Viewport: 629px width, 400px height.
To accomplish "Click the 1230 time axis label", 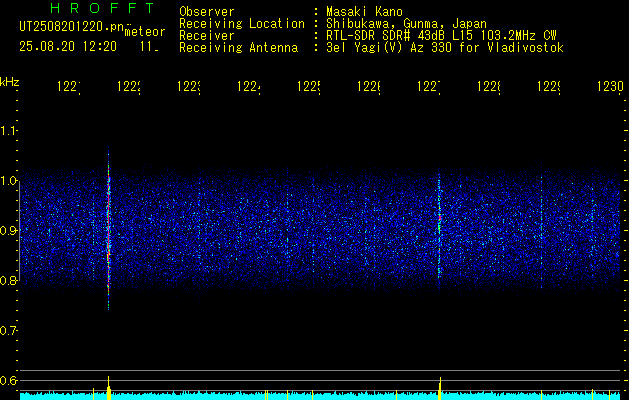I will 610,86.
